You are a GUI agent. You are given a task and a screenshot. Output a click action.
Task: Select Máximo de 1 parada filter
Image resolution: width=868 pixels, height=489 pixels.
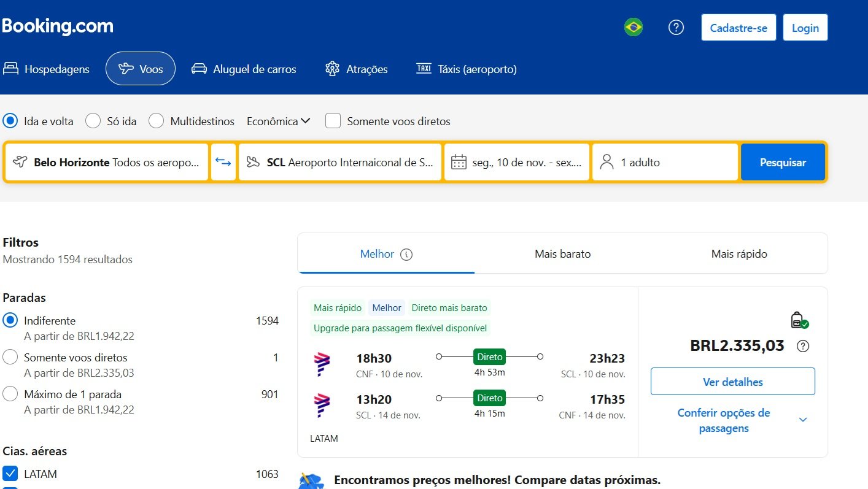point(10,394)
